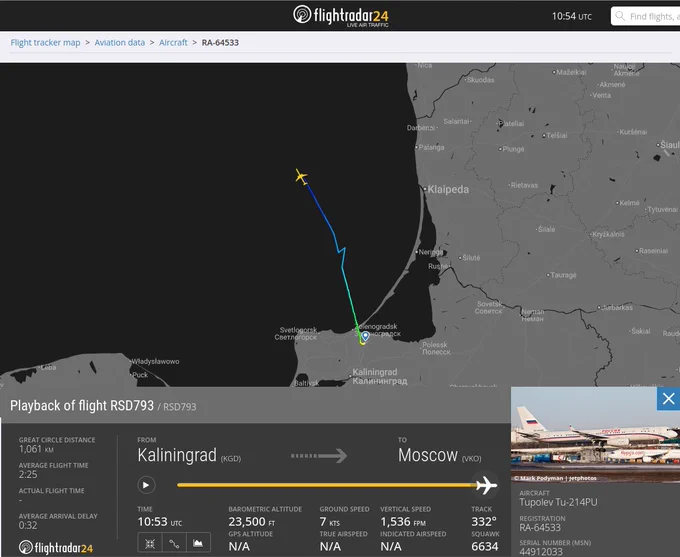The image size is (680, 557).
Task: Click the 10:54 UTC clock in header
Action: coord(572,16)
